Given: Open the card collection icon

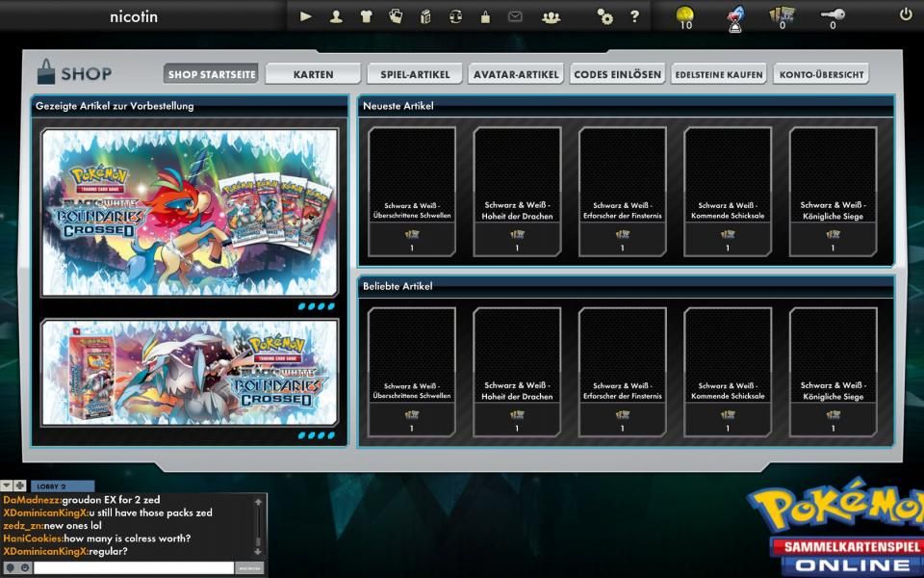Looking at the screenshot, I should tap(396, 16).
